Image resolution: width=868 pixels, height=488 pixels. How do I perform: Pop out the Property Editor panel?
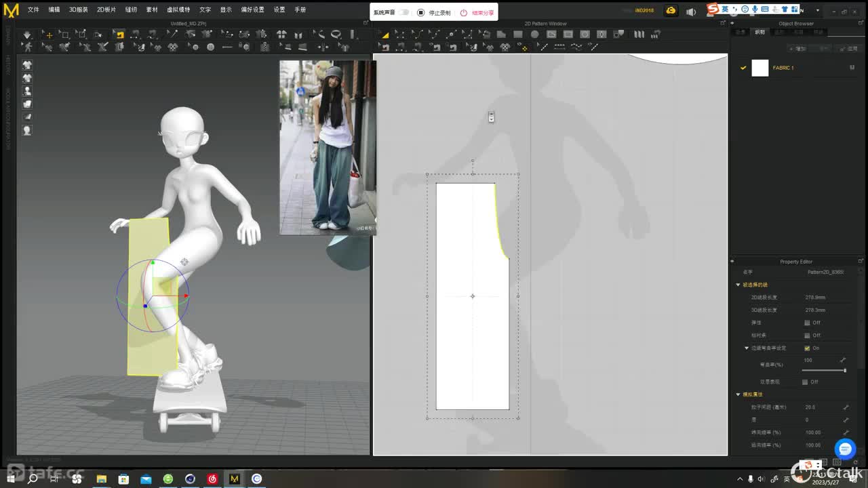click(x=861, y=261)
